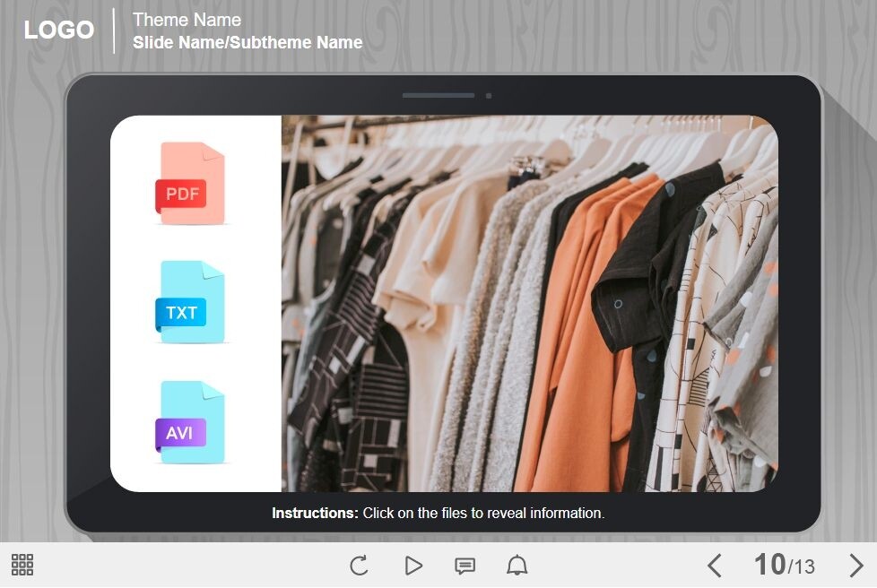Click the LOGO in the header
Image resolution: width=877 pixels, height=588 pixels.
pos(58,30)
